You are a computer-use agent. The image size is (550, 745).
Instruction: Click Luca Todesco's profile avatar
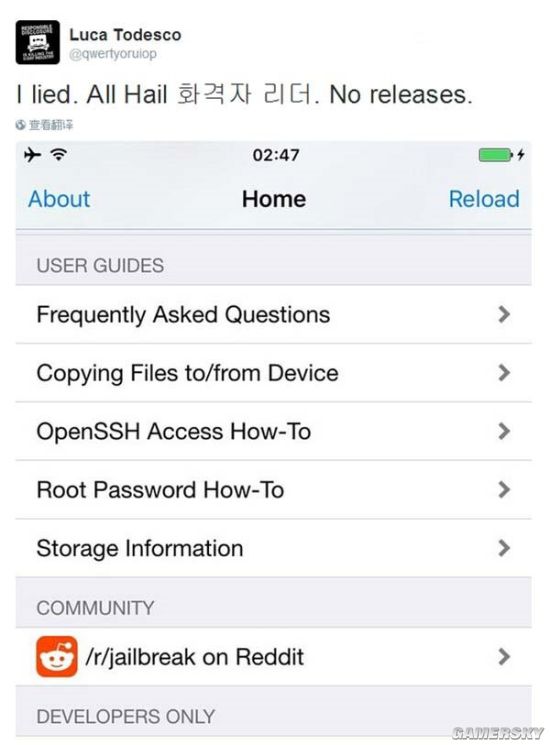click(38, 42)
